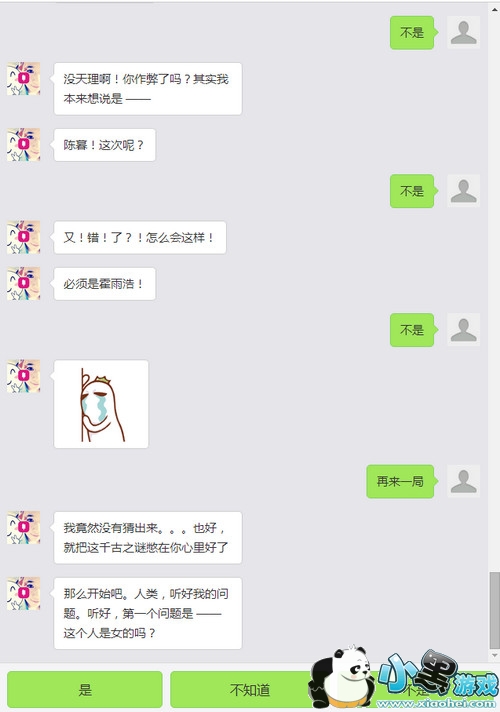Viewport: 500px width, 712px height.
Task: Open the crying ghost sticker image
Action: [x=101, y=404]
